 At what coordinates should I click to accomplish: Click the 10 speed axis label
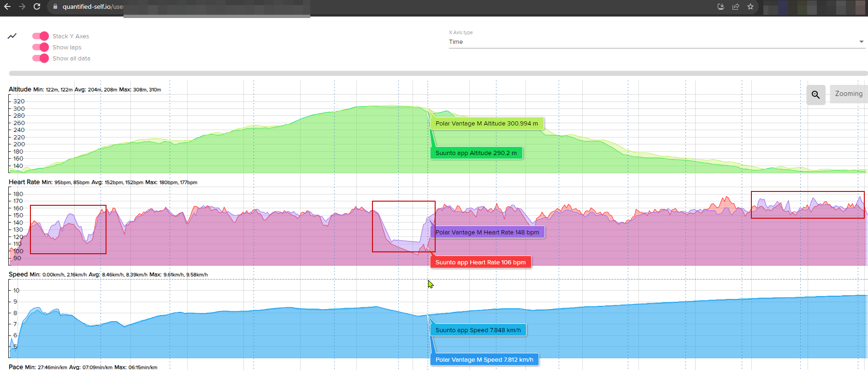pos(16,290)
